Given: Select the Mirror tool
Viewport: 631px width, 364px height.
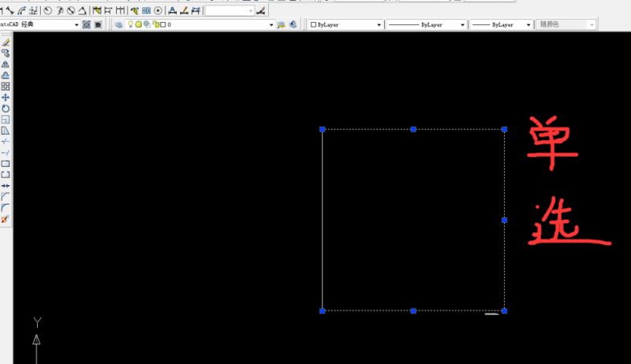Looking at the screenshot, I should pos(6,65).
